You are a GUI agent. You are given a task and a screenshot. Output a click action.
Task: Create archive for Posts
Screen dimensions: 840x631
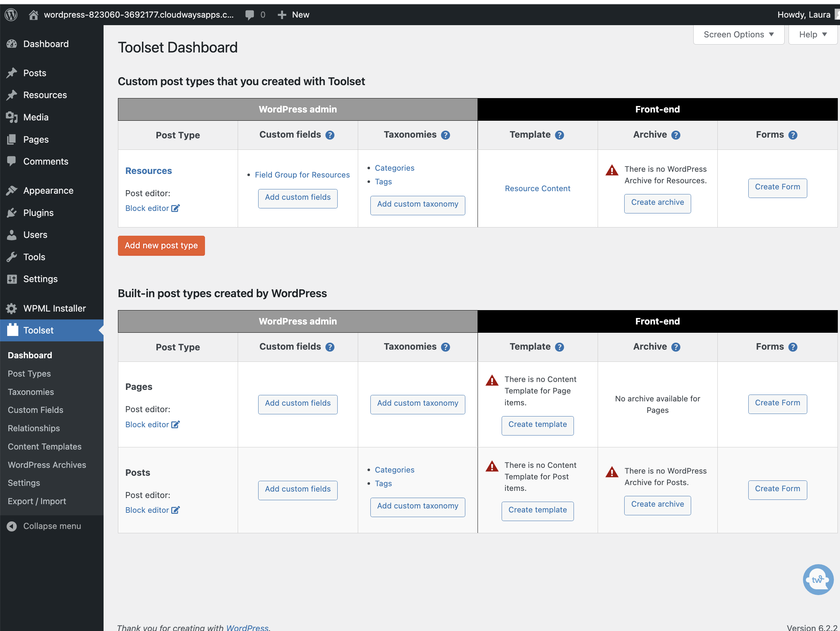(657, 505)
